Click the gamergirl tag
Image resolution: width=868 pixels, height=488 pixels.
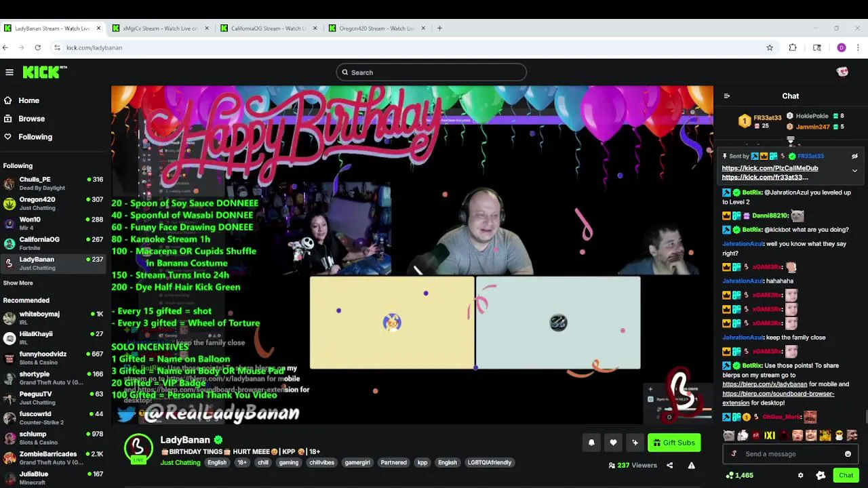pyautogui.click(x=357, y=463)
